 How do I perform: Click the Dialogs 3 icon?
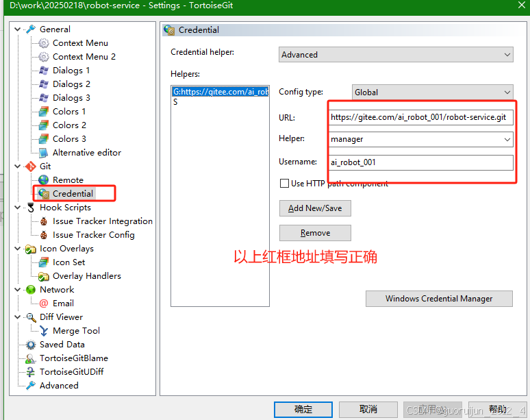44,98
